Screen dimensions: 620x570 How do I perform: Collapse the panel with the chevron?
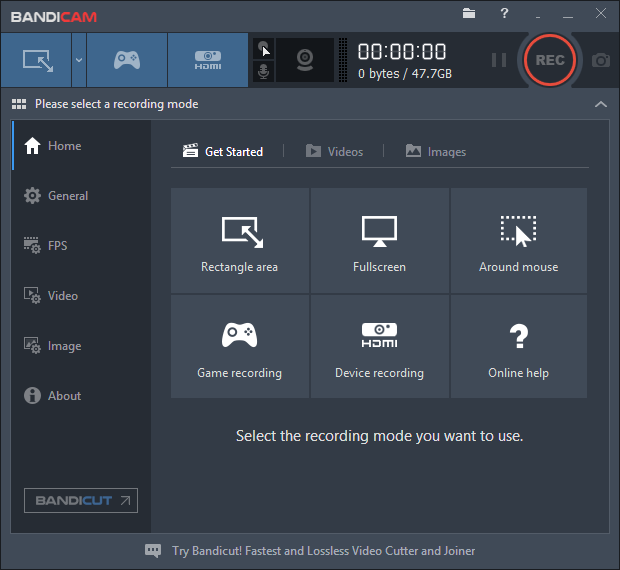[601, 104]
